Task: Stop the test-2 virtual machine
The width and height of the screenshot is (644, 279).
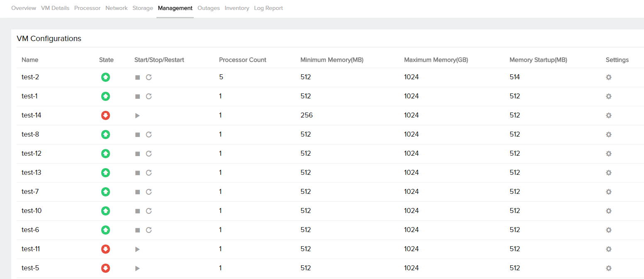Action: click(x=137, y=77)
